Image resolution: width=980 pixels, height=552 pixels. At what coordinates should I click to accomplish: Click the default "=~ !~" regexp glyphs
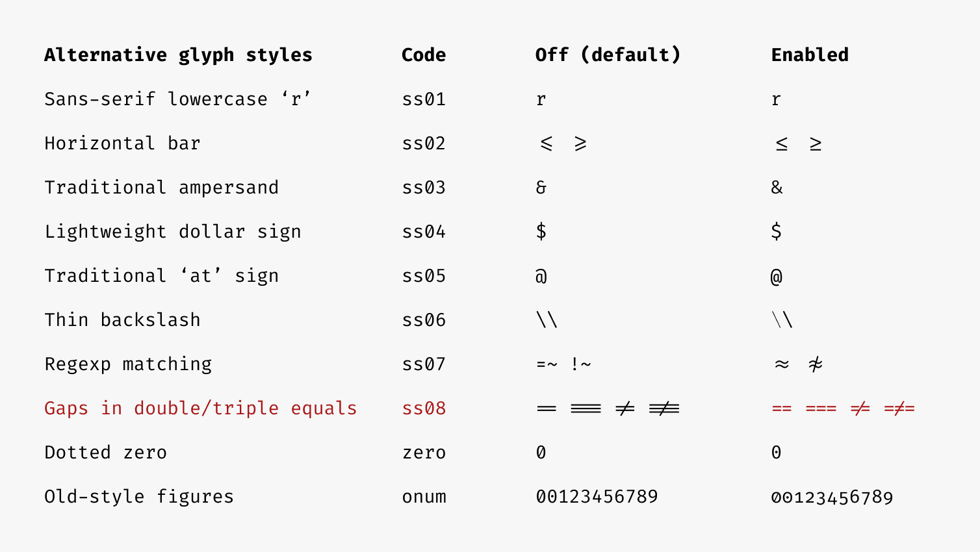point(563,364)
